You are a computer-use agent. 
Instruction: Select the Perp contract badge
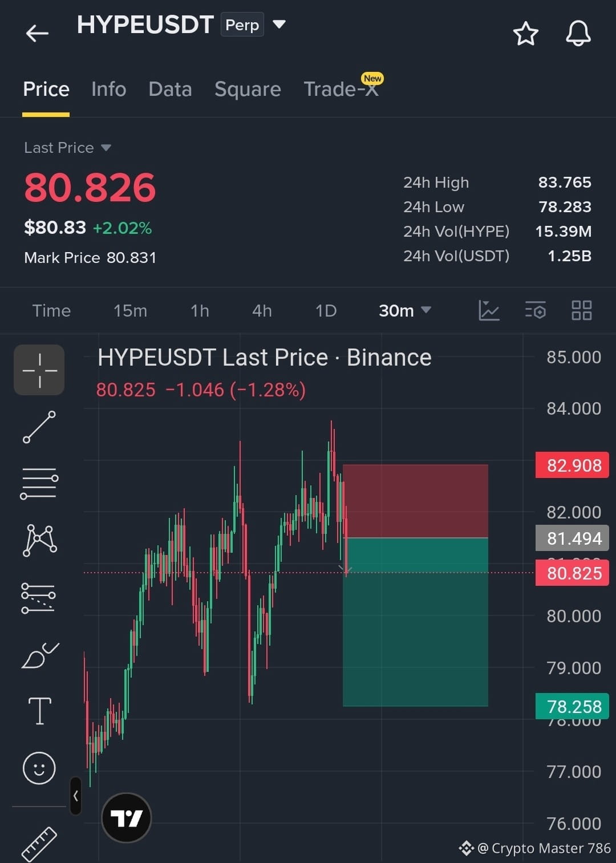[x=242, y=25]
